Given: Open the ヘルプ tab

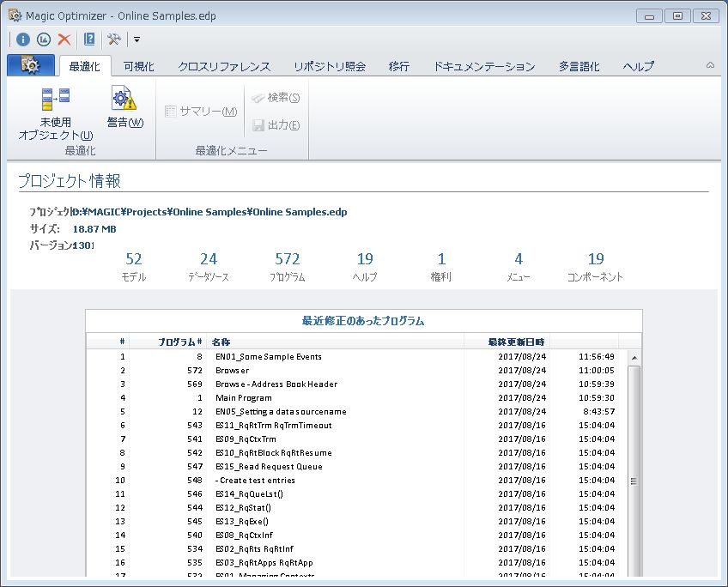Looking at the screenshot, I should (638, 66).
